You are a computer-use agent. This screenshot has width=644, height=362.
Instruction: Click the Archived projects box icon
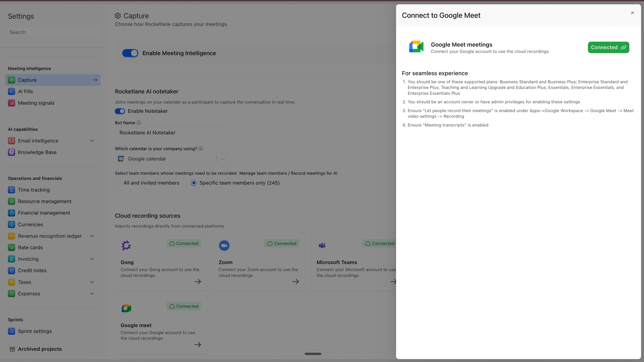coord(12,349)
